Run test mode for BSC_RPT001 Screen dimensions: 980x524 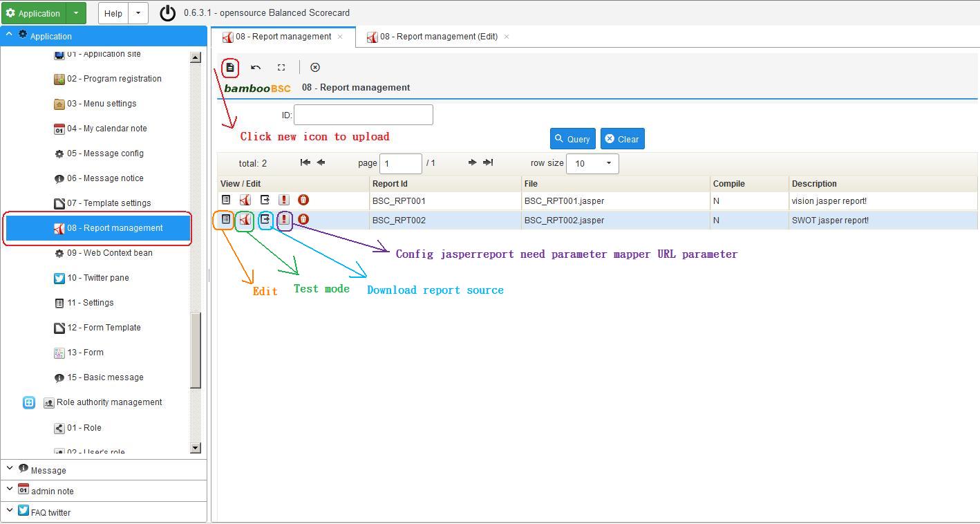(245, 200)
